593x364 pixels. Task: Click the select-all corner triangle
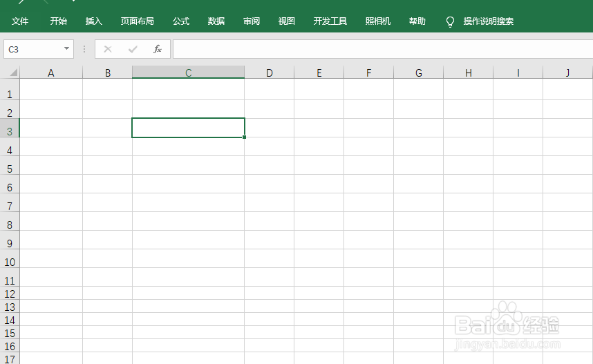click(x=13, y=73)
